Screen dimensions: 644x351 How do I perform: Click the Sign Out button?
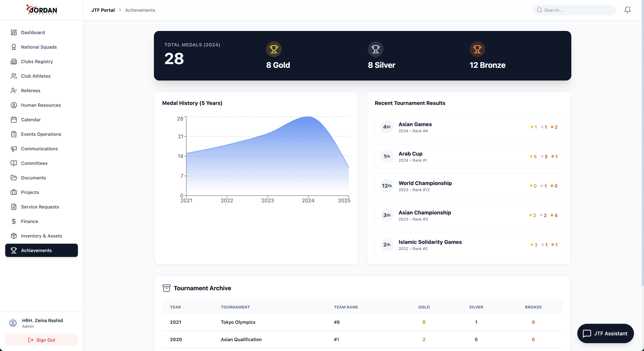click(41, 340)
